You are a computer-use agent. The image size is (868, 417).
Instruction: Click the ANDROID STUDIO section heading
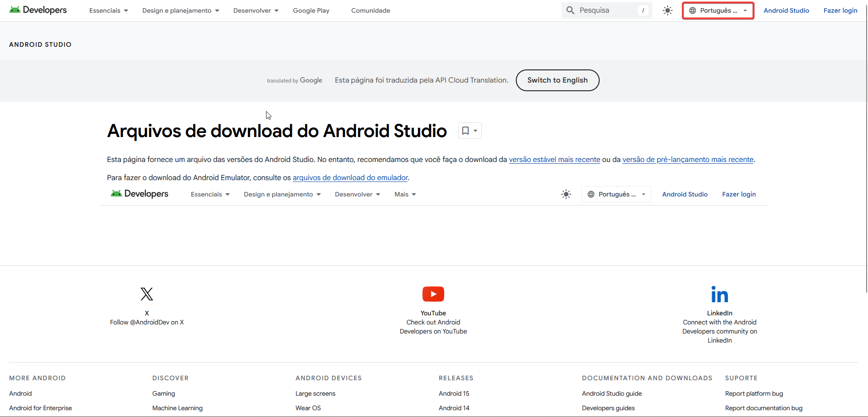coord(40,44)
